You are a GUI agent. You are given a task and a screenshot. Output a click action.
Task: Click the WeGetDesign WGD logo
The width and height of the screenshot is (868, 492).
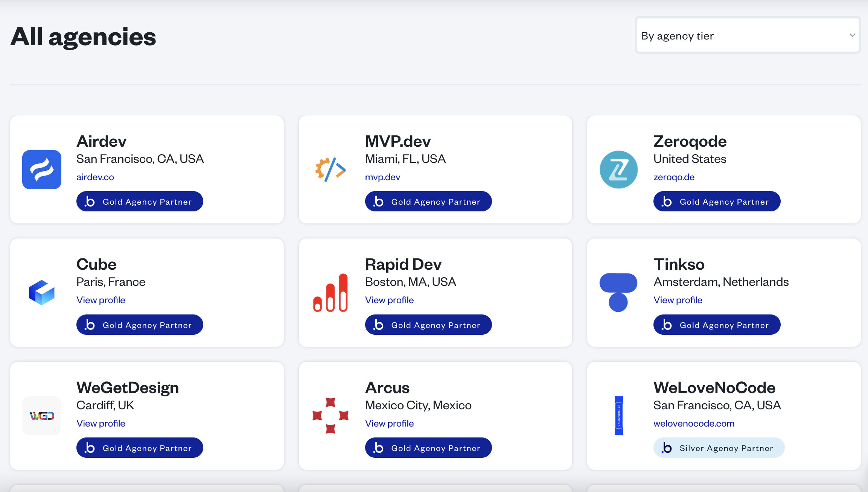pyautogui.click(x=42, y=416)
